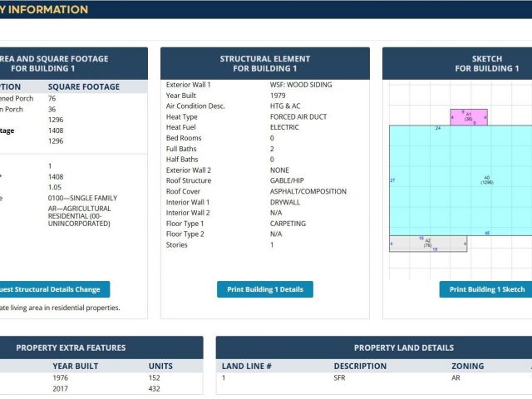Click the SFR description in land line 1

(x=340, y=378)
